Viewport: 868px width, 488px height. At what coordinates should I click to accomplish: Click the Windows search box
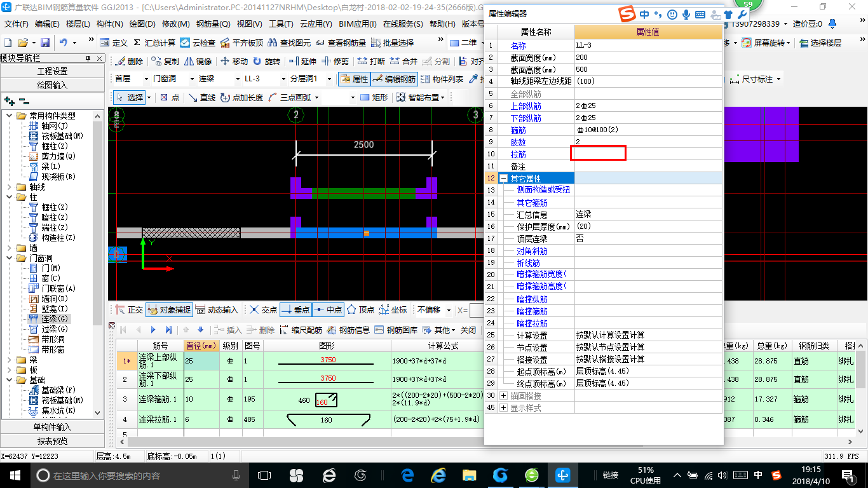[x=139, y=475]
